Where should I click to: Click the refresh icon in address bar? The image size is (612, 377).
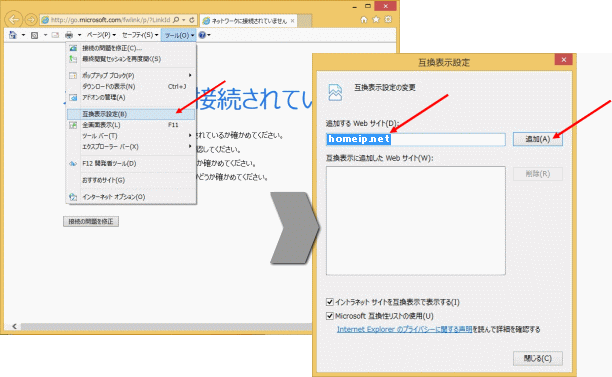point(192,20)
